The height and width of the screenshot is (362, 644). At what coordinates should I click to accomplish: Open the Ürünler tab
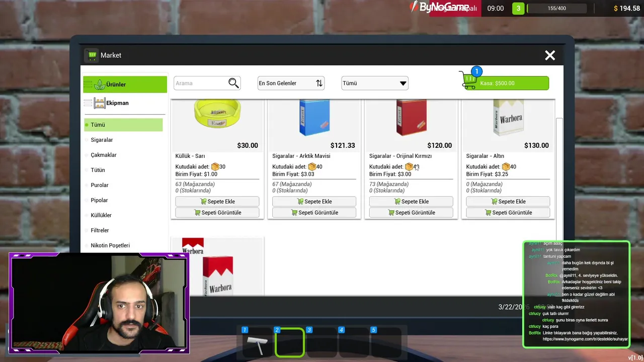coord(125,84)
